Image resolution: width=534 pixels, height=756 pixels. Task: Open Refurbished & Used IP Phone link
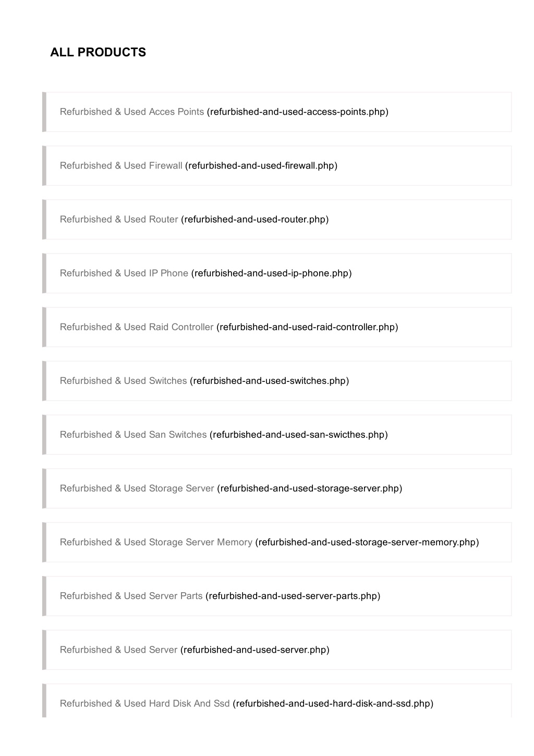click(124, 273)
